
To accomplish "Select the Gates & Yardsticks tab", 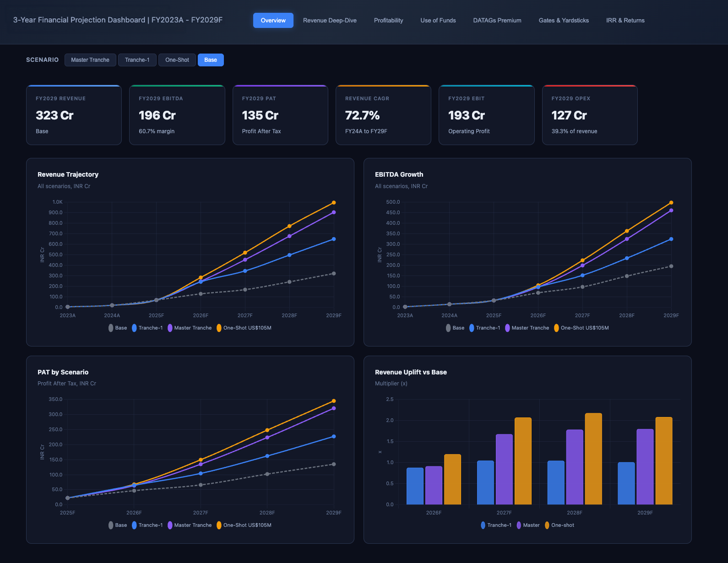I will [564, 21].
